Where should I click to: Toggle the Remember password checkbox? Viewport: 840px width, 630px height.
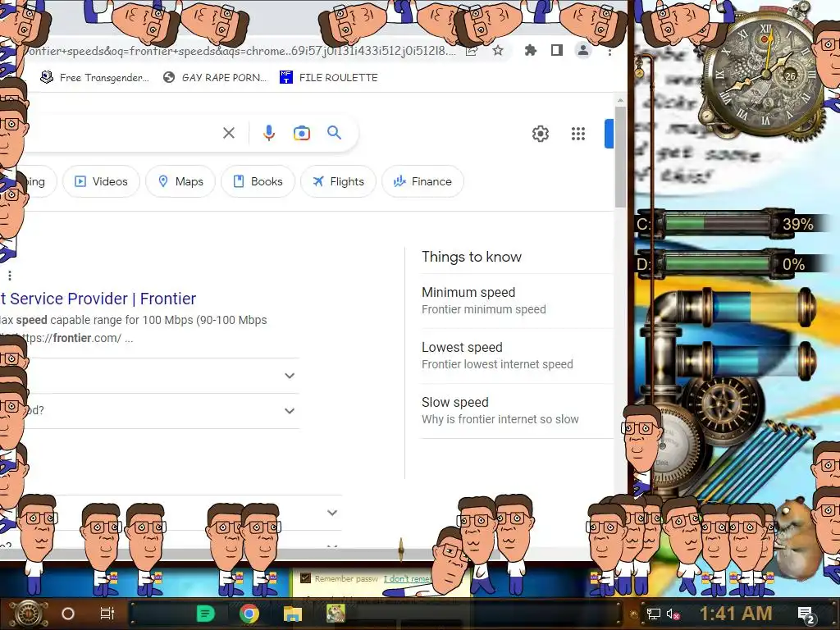[x=305, y=578]
